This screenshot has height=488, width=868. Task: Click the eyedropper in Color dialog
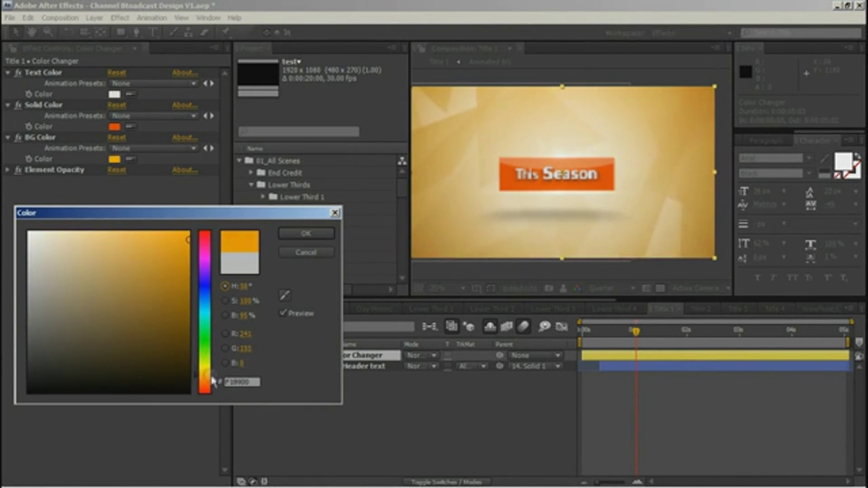pyautogui.click(x=285, y=295)
